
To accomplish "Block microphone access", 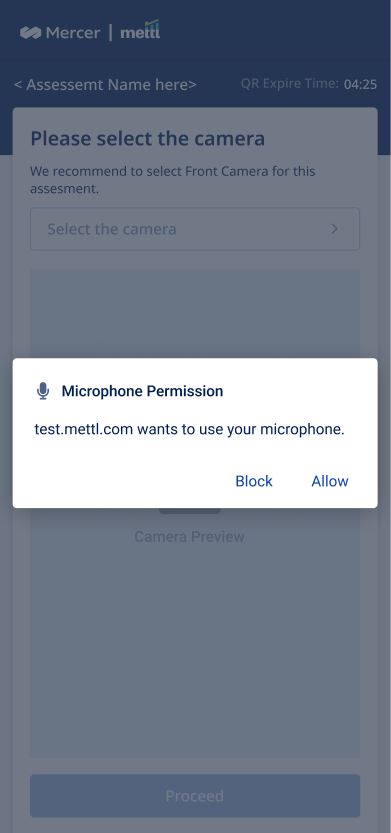I will (x=254, y=481).
